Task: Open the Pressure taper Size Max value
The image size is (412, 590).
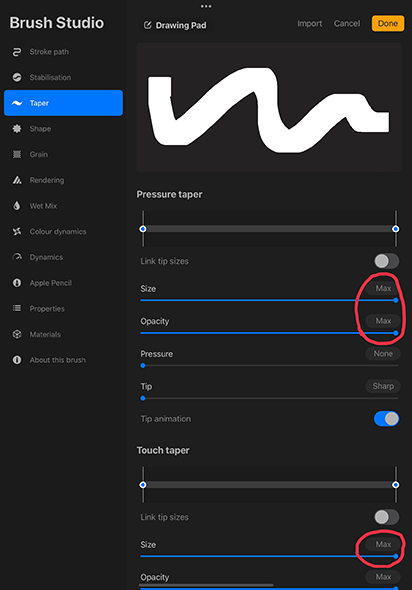Action: pos(383,288)
